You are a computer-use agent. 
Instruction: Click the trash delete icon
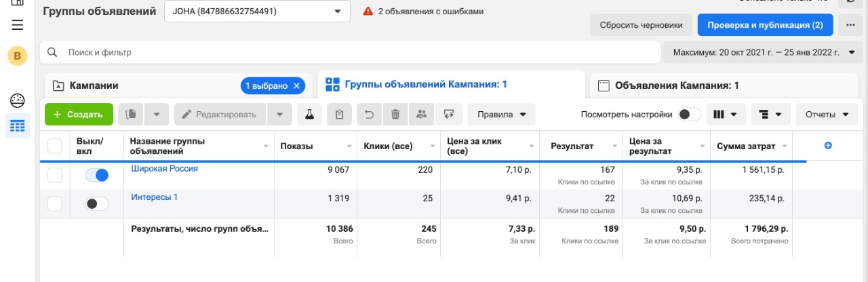point(395,115)
